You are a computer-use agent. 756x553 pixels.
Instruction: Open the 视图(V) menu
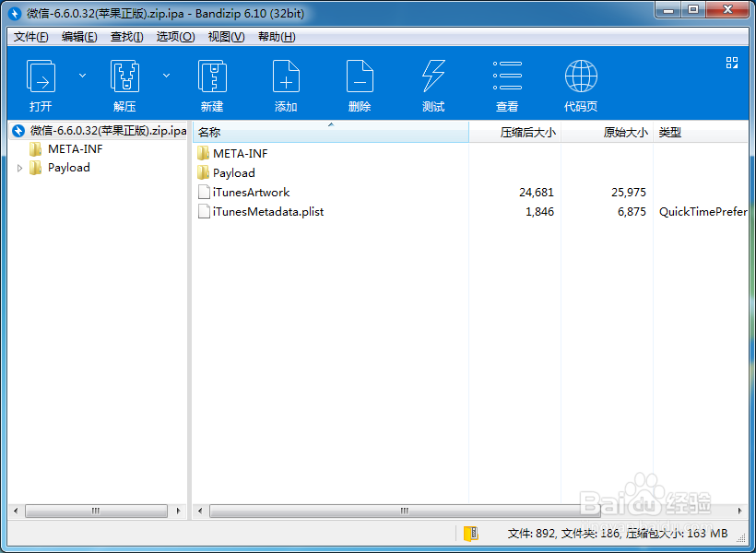tap(226, 37)
